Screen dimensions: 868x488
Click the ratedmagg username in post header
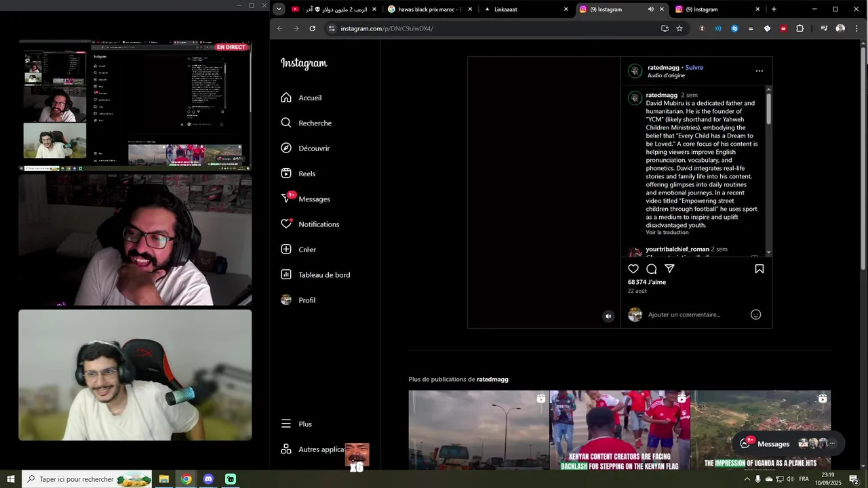click(663, 68)
